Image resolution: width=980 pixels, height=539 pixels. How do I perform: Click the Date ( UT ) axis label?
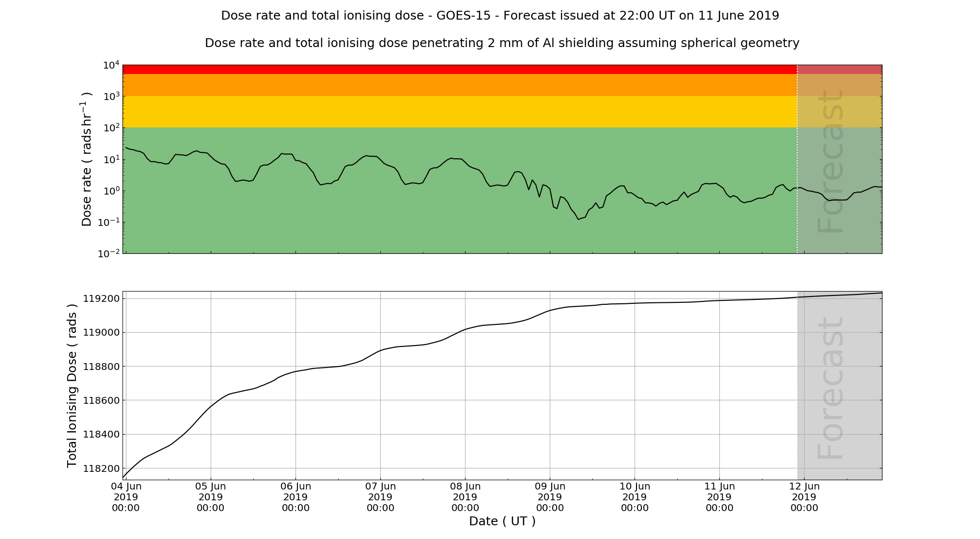point(502,521)
